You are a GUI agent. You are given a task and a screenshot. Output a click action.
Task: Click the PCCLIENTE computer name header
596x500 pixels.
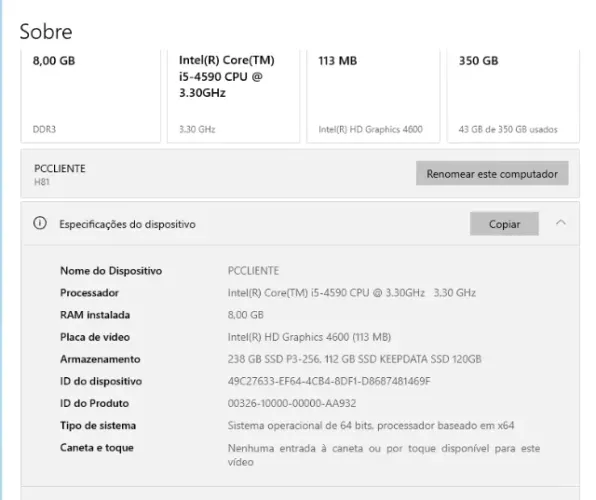coord(60,168)
